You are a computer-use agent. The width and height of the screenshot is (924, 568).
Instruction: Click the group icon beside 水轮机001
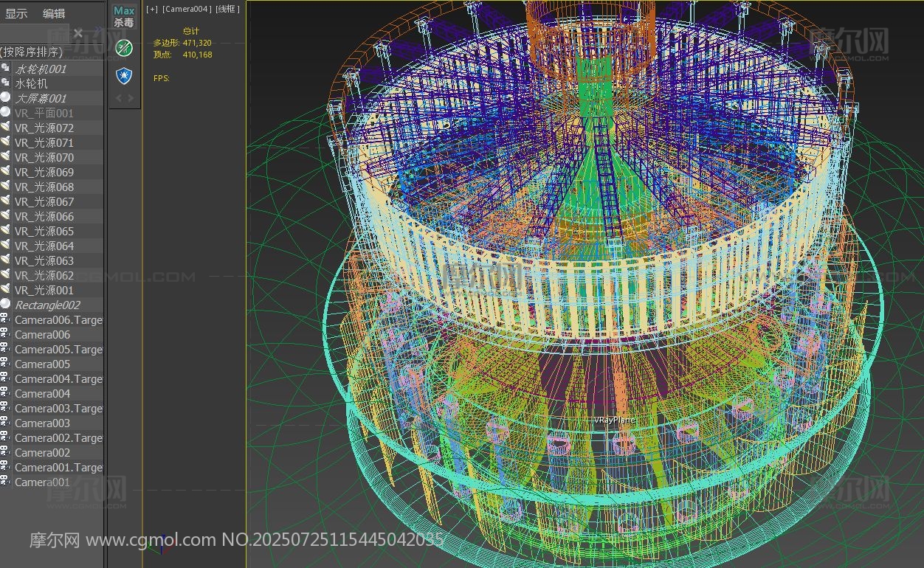tap(5, 69)
